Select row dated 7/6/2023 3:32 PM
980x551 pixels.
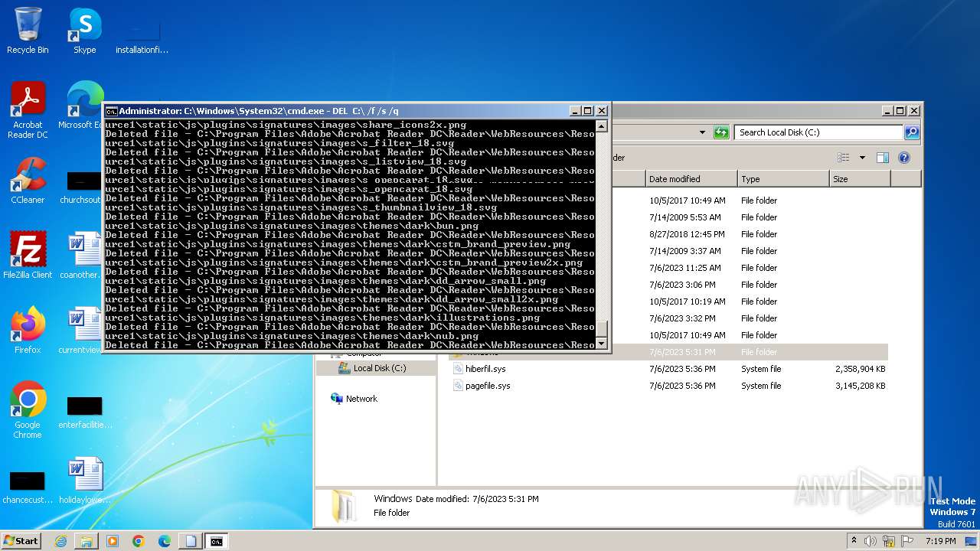(x=749, y=318)
